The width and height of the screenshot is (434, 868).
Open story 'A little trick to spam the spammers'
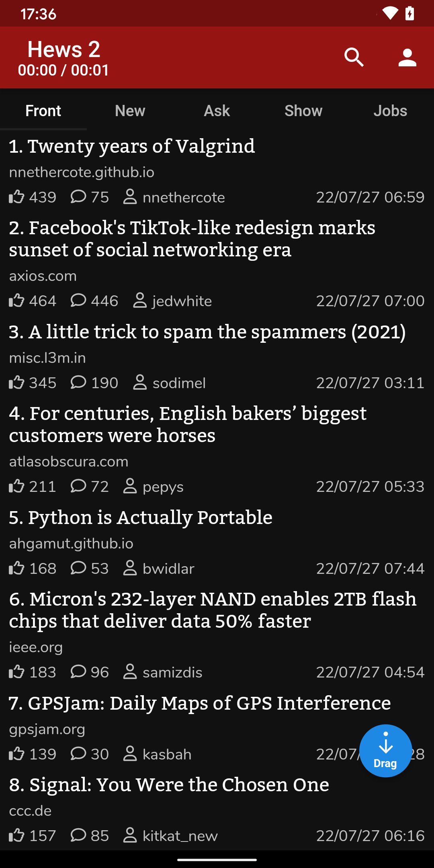click(x=207, y=332)
